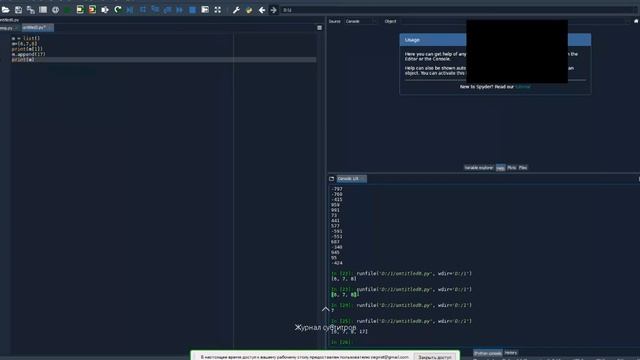Open the Help Source dropdown showing Console
This screenshot has height=360, width=640.
(361, 21)
